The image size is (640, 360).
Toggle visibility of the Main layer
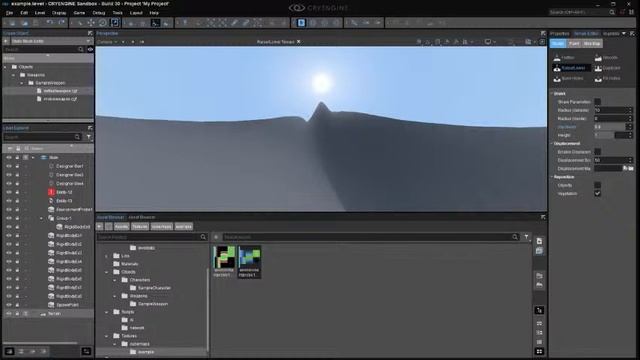[9, 158]
